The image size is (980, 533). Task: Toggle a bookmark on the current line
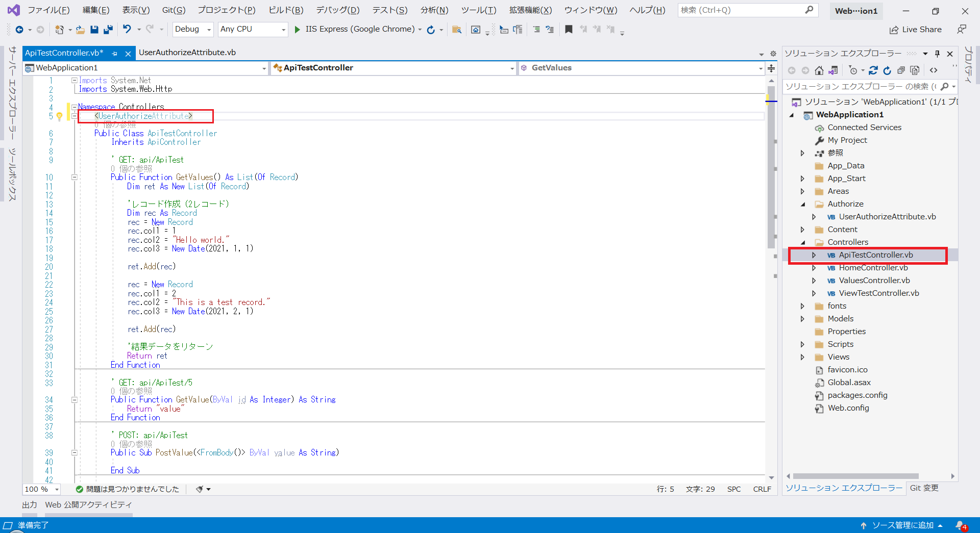tap(569, 29)
